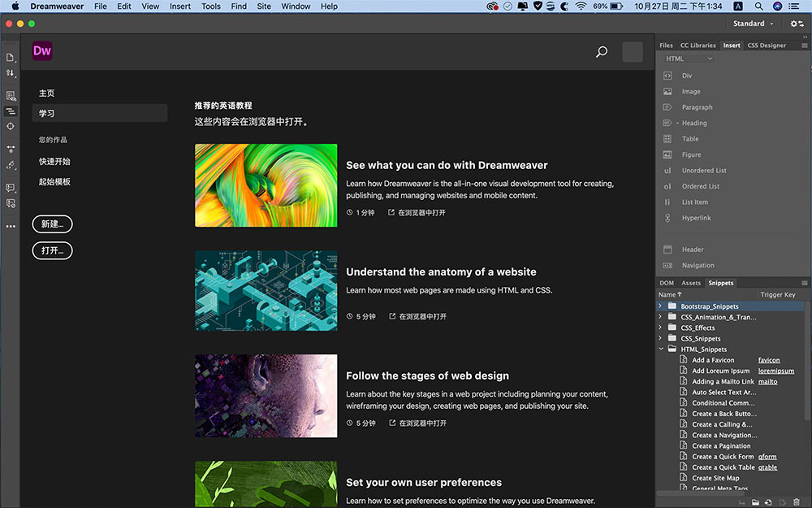Open the Standard workspace dropdown
The width and height of the screenshot is (812, 508).
click(x=753, y=24)
